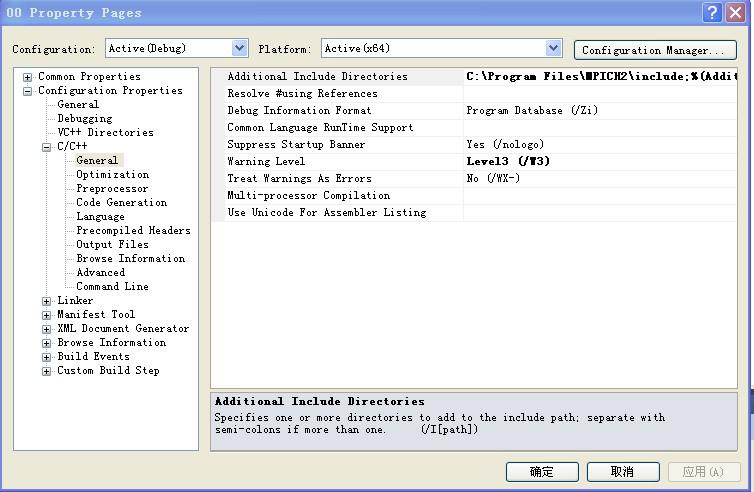Expand XML Document Generator node
The width and height of the screenshot is (754, 492).
pos(47,329)
